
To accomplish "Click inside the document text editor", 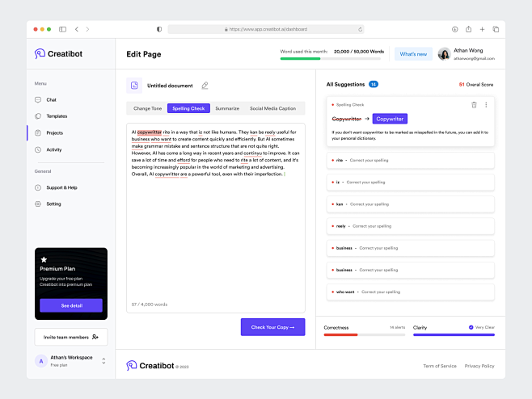I will point(216,217).
